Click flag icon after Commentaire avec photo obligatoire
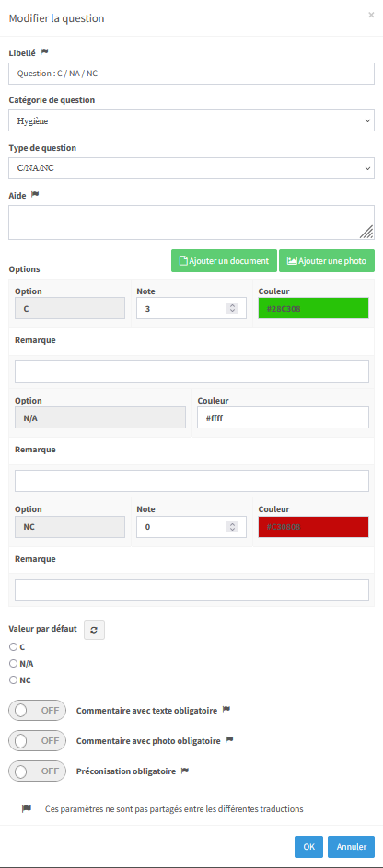 (x=229, y=739)
